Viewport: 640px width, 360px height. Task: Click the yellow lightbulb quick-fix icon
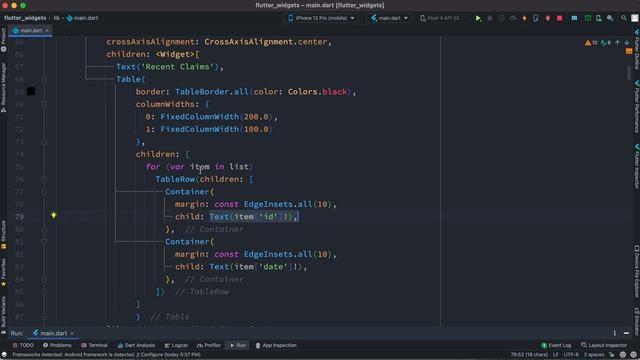[x=53, y=215]
